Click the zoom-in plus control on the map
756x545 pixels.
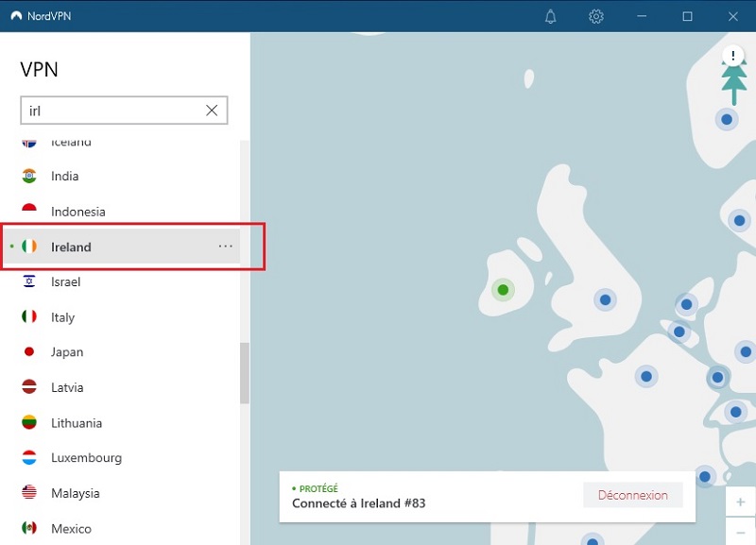click(741, 502)
